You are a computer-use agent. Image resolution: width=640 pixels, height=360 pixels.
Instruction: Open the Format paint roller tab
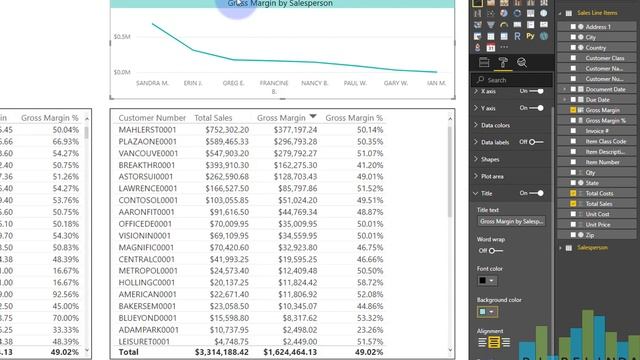[x=503, y=62]
